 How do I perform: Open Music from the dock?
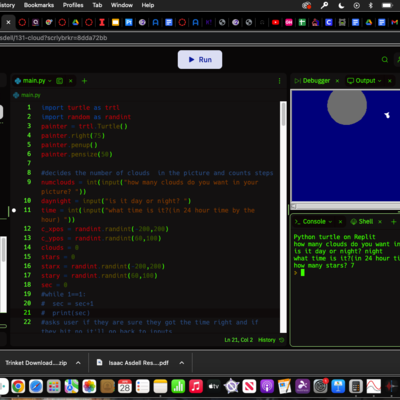tap(196, 387)
